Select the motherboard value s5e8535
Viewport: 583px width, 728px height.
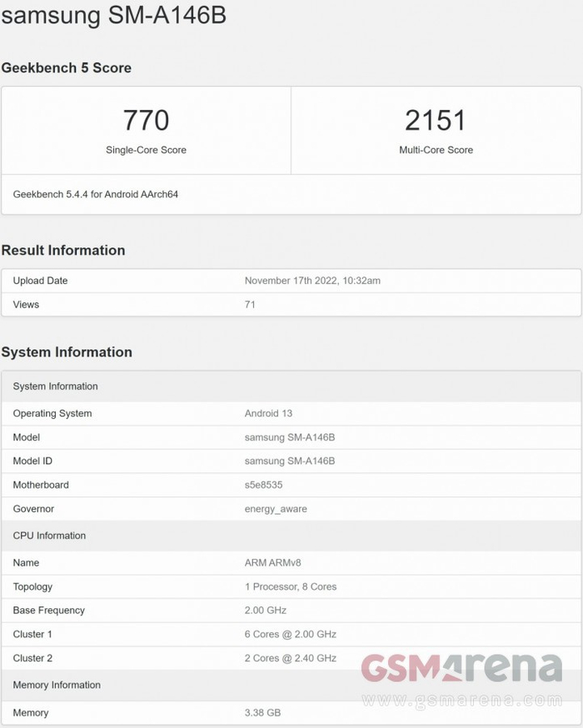click(264, 485)
